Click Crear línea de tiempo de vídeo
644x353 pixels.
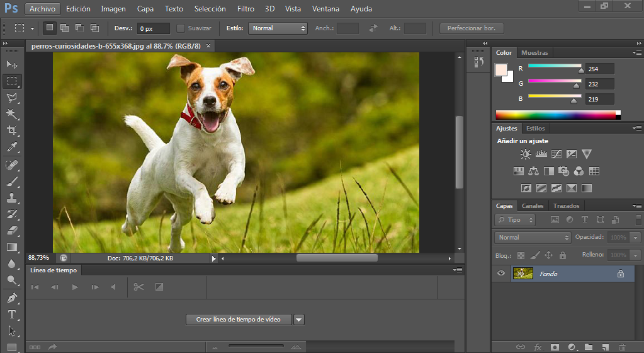click(x=239, y=320)
